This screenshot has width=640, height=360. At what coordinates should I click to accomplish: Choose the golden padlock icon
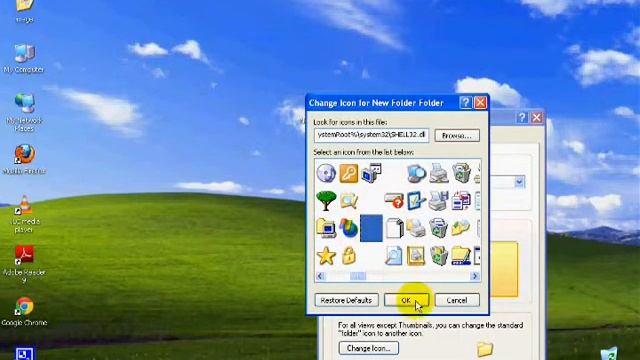coord(349,256)
